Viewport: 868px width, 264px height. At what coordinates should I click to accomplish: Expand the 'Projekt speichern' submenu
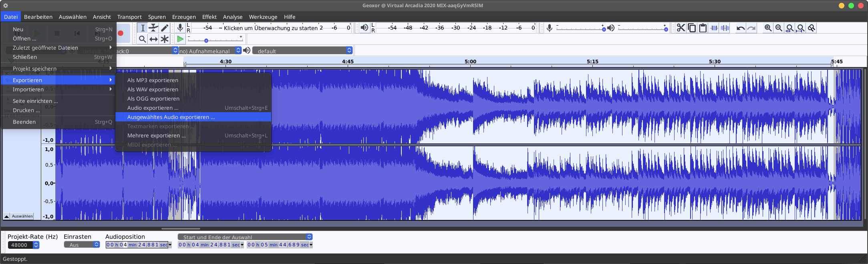click(58, 69)
